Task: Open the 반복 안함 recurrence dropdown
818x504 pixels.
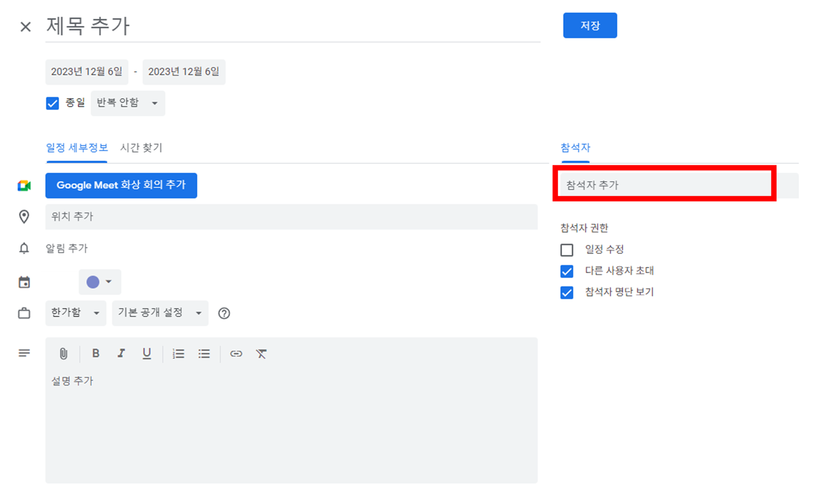Action: tap(127, 103)
